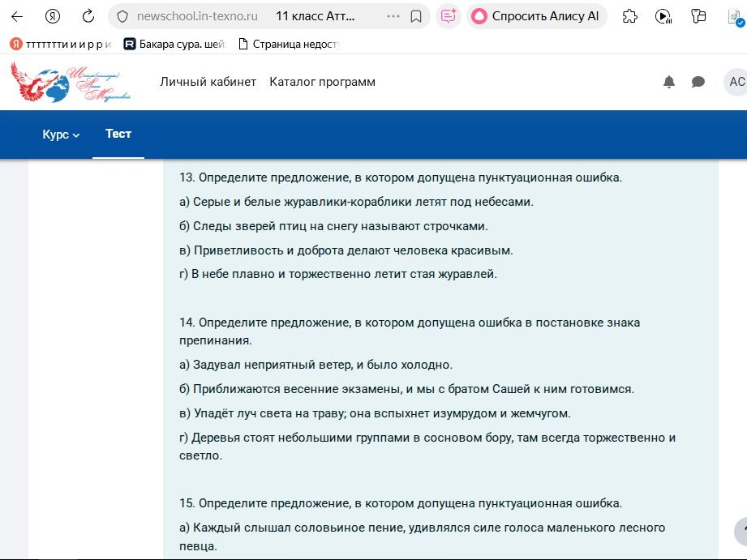The width and height of the screenshot is (747, 560).
Task: Click question 14 heading text
Action: (410, 331)
